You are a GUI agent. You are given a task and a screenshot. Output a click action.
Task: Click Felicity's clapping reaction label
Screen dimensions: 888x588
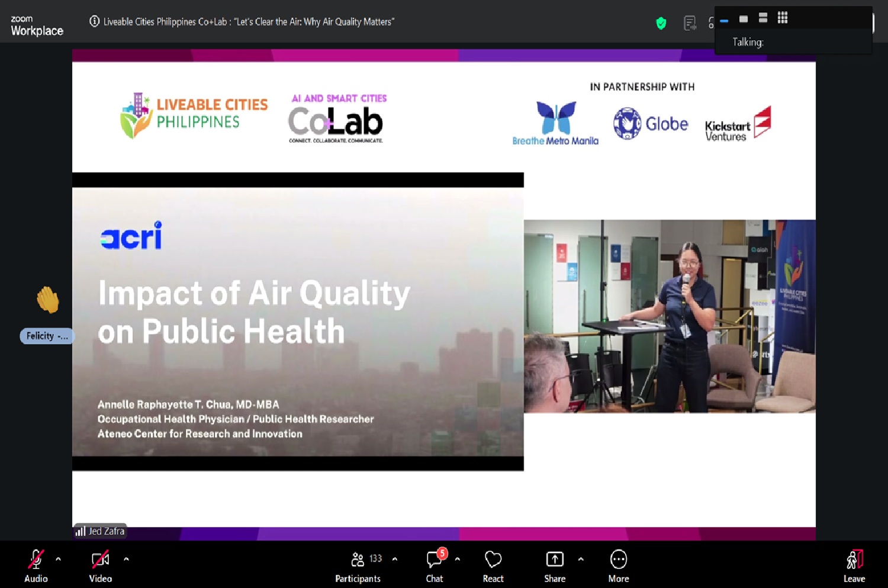(x=47, y=336)
